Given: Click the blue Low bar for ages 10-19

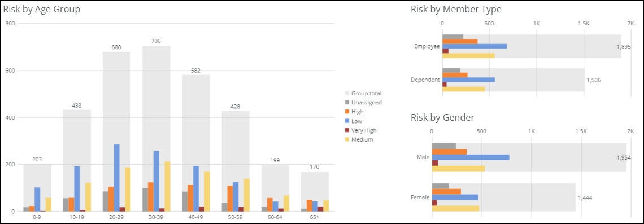Looking at the screenshot, I should click(x=77, y=189).
